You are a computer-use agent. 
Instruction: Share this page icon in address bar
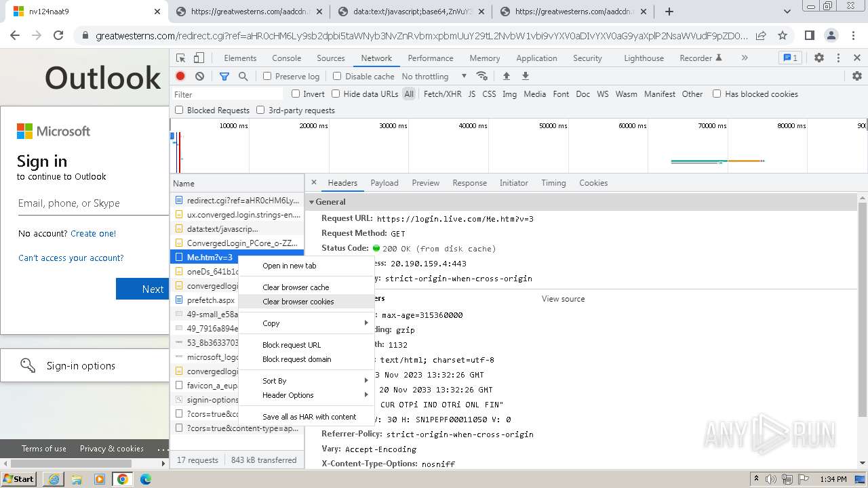click(x=762, y=35)
